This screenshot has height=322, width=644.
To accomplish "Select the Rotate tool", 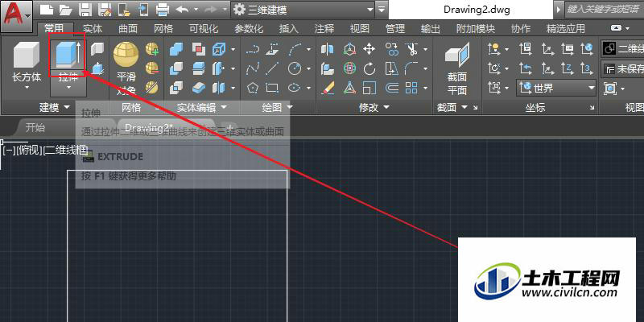I will coord(369,68).
